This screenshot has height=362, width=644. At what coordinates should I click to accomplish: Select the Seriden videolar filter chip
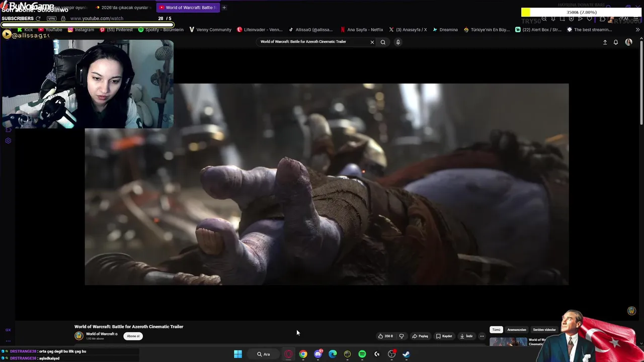click(x=544, y=330)
